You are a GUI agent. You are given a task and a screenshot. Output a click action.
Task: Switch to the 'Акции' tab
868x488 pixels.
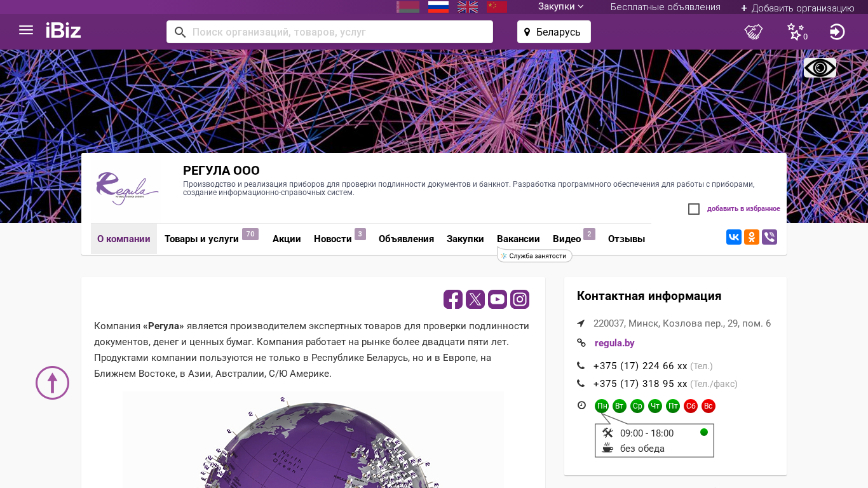point(287,239)
